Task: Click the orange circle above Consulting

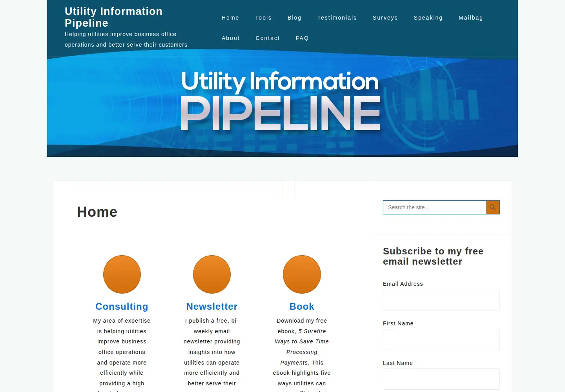Action: click(x=122, y=274)
